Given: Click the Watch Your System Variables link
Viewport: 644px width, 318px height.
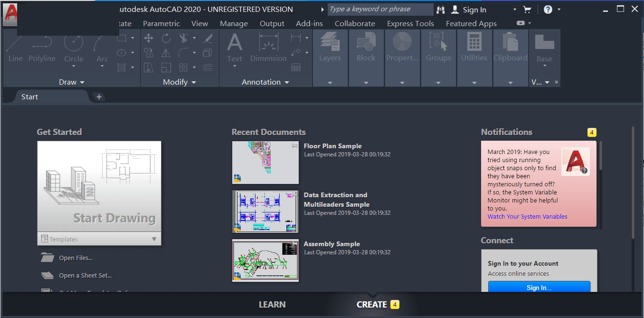Looking at the screenshot, I should pos(527,216).
